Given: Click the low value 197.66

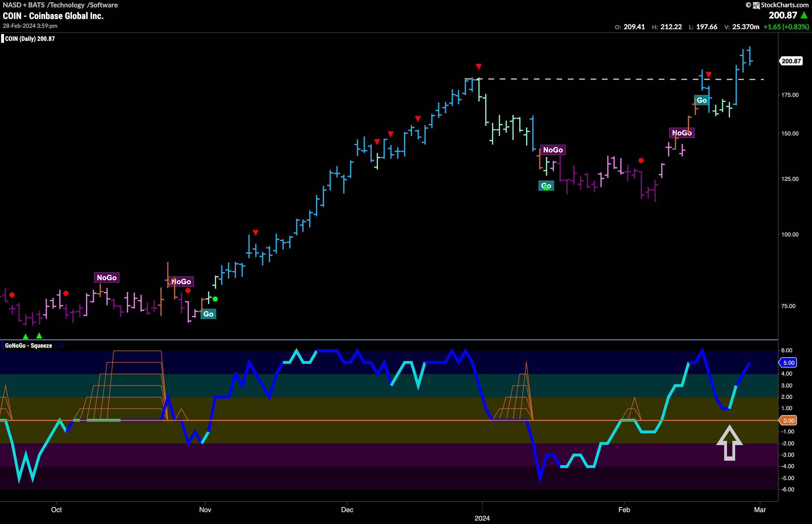Looking at the screenshot, I should (x=707, y=27).
